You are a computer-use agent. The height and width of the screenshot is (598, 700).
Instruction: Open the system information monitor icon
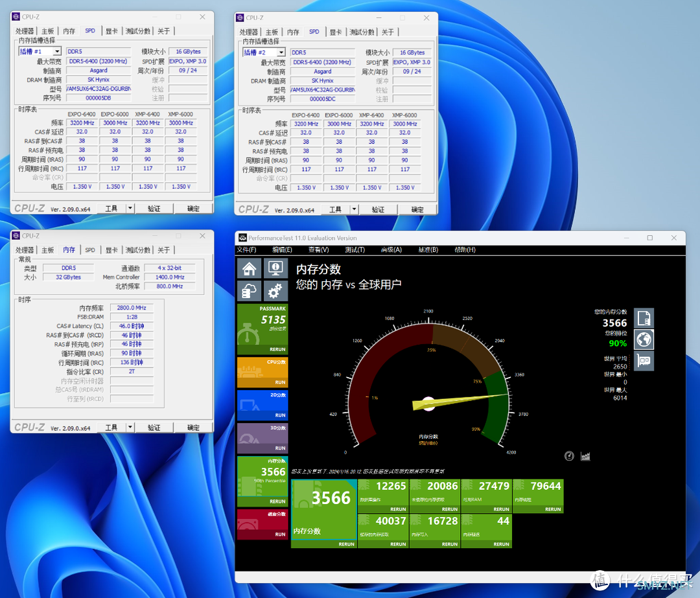point(275,269)
